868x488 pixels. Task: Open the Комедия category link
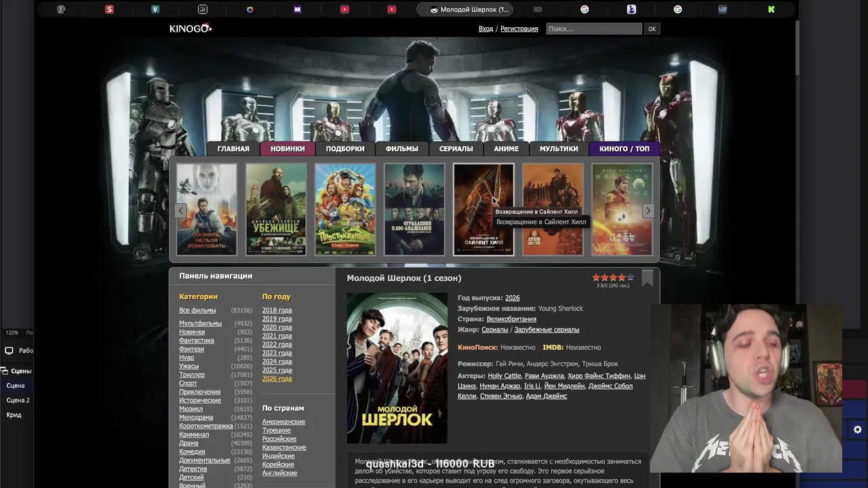(x=192, y=451)
